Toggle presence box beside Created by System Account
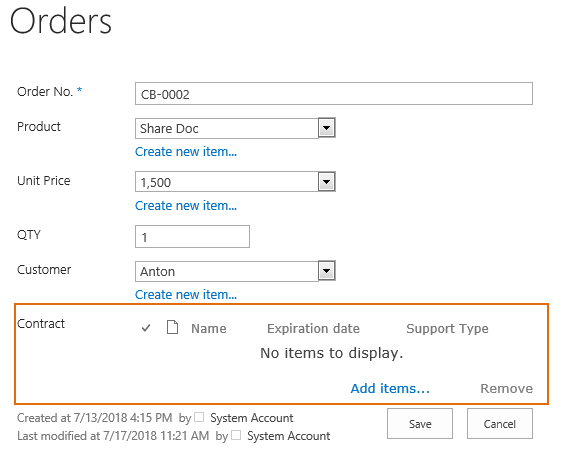This screenshot has height=463, width=573. (x=199, y=417)
